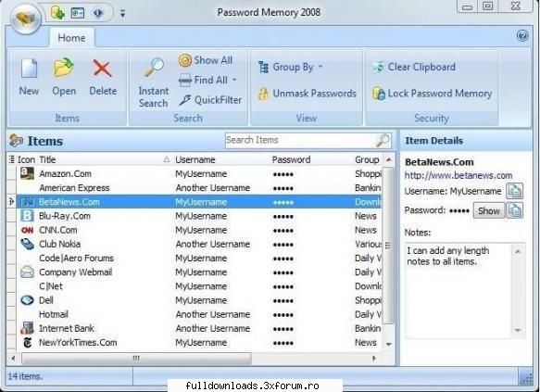Select the Hotmail row
Viewport: 540px width, 392px height.
pyautogui.click(x=199, y=314)
